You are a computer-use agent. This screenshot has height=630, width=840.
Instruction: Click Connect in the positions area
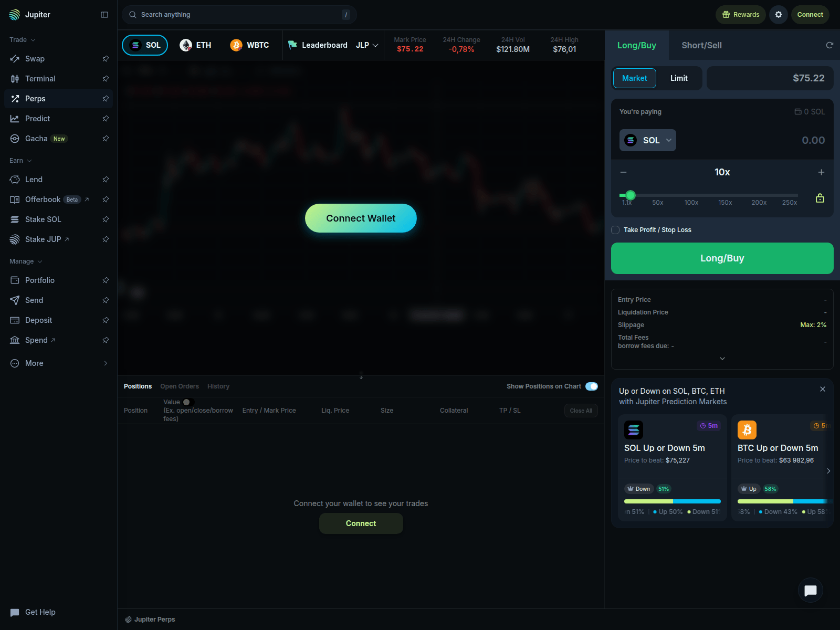(x=361, y=523)
